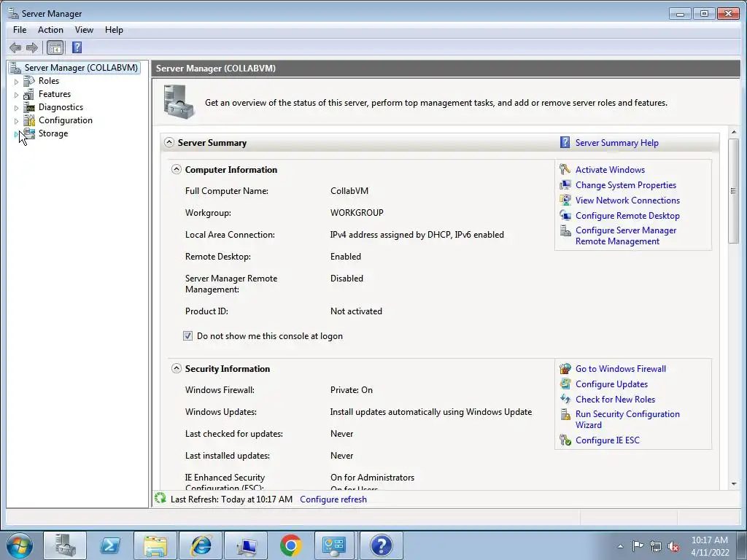Click the Configure Updates link
Viewport: 747px width, 560px height.
[x=611, y=384]
